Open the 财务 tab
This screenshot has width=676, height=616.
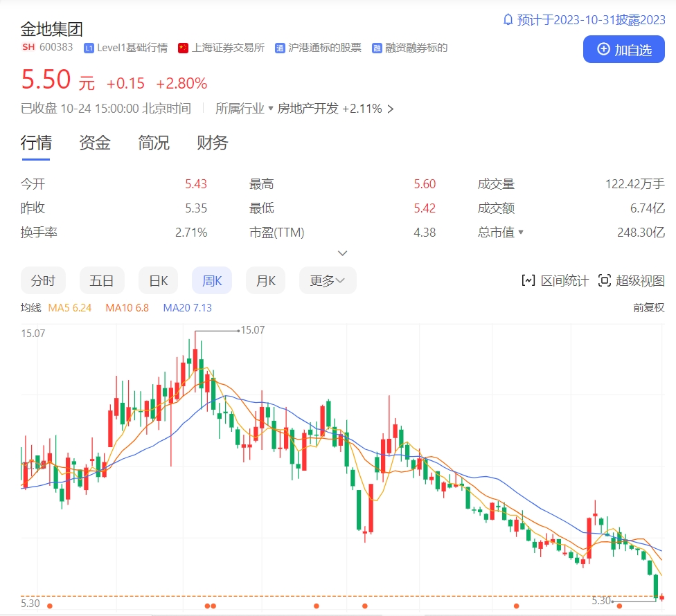pyautogui.click(x=212, y=143)
